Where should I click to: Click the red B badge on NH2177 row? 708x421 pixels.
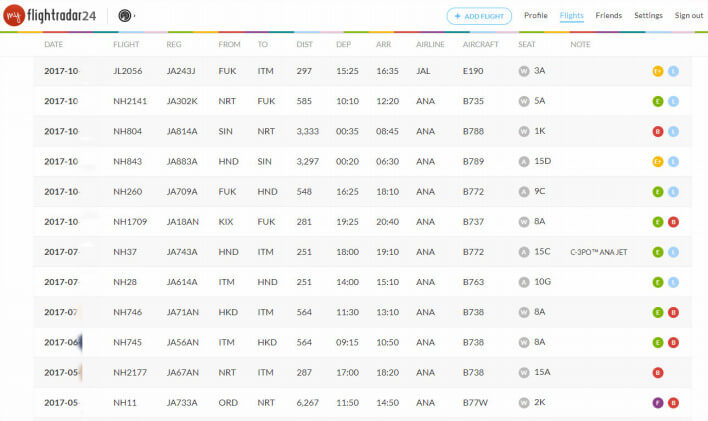click(657, 373)
